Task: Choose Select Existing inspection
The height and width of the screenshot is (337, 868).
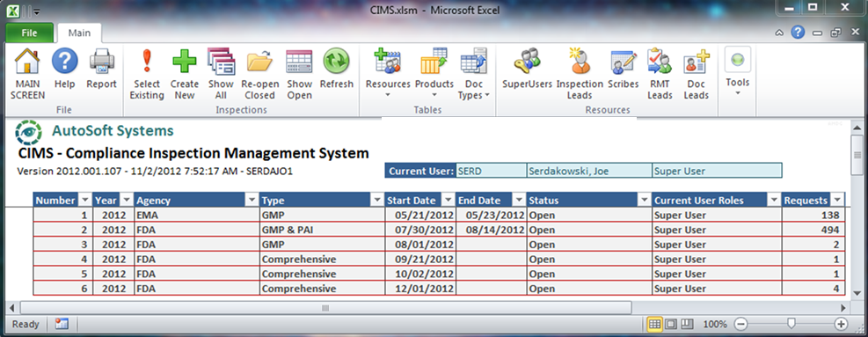Action: click(147, 75)
